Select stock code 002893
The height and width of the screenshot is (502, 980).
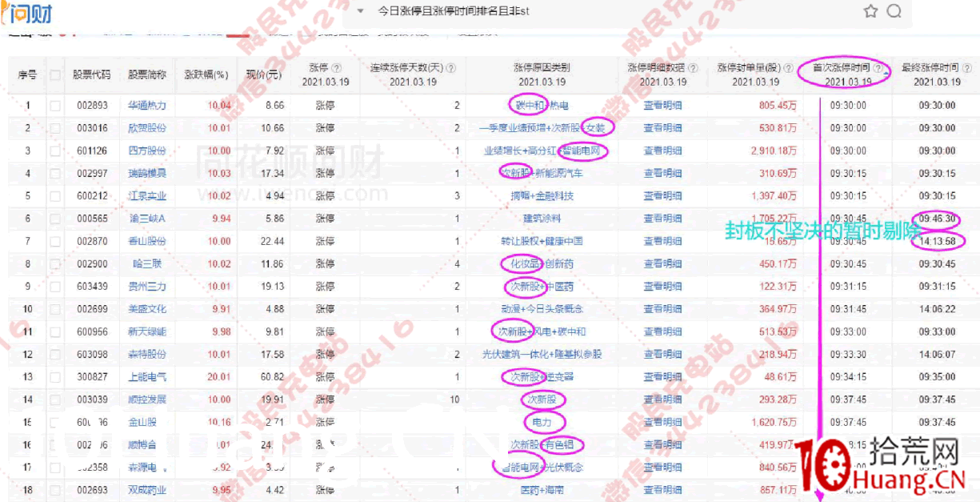pyautogui.click(x=92, y=105)
